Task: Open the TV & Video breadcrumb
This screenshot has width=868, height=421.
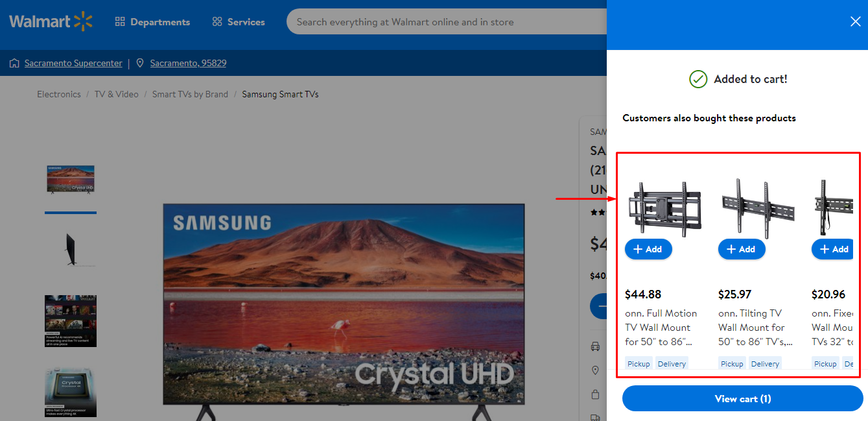Action: tap(117, 94)
